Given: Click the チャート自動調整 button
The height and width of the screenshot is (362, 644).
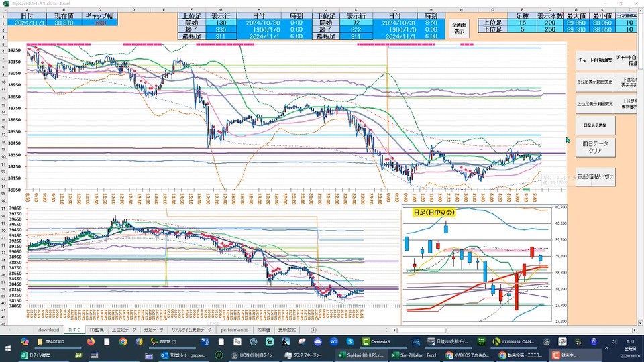Looking at the screenshot, I should 594,60.
